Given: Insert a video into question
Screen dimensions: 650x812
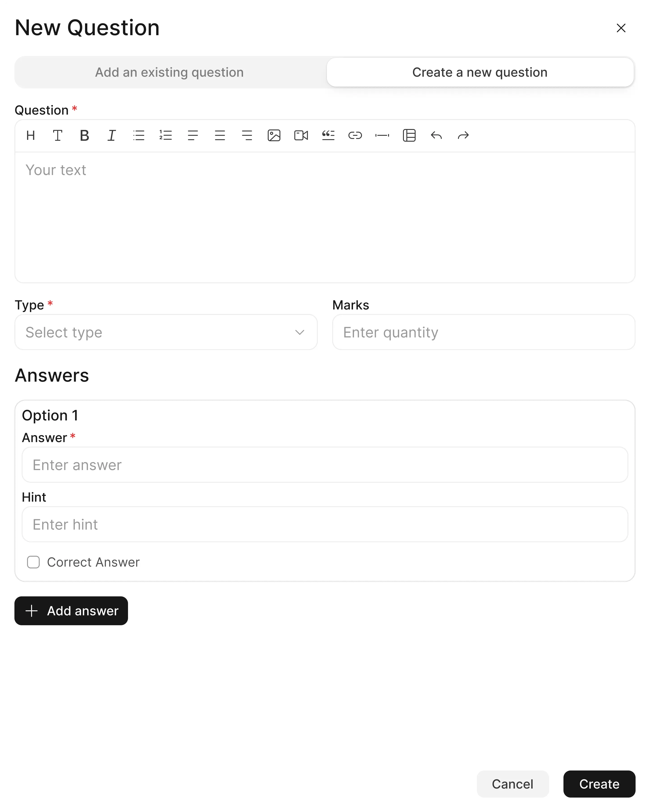Looking at the screenshot, I should click(x=301, y=135).
